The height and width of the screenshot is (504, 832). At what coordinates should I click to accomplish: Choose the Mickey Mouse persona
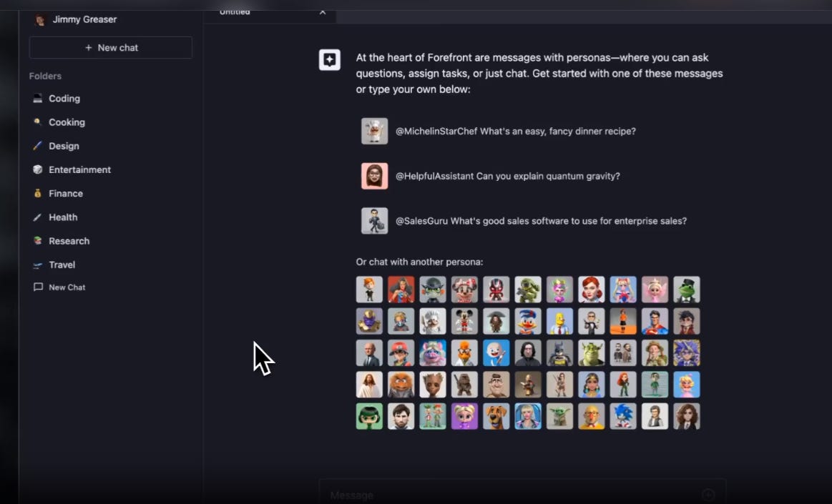pyautogui.click(x=465, y=321)
